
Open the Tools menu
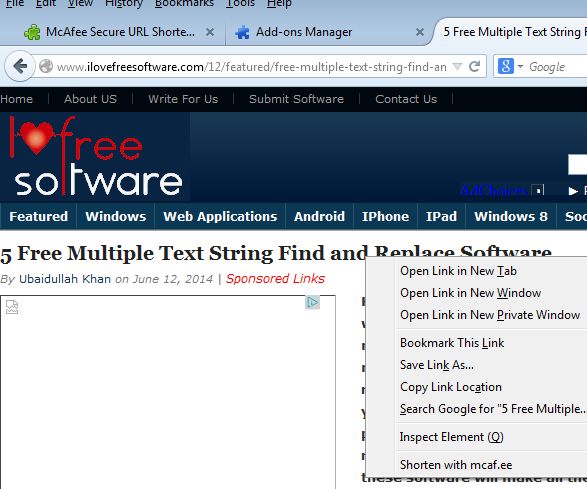240,4
